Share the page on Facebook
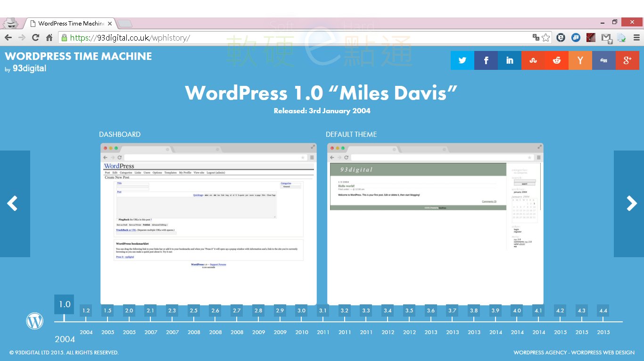644x361 pixels. click(486, 60)
